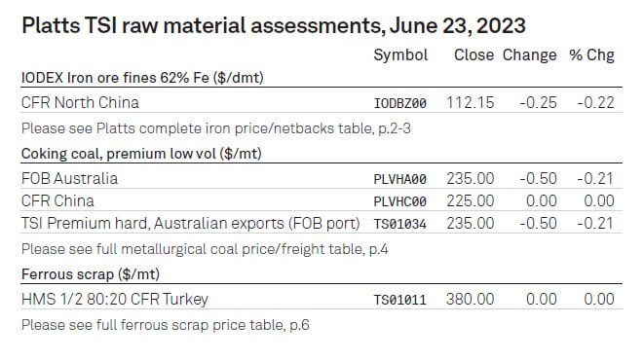Select the % Chg column header
Screen dimensions: 644x361
(x=591, y=54)
